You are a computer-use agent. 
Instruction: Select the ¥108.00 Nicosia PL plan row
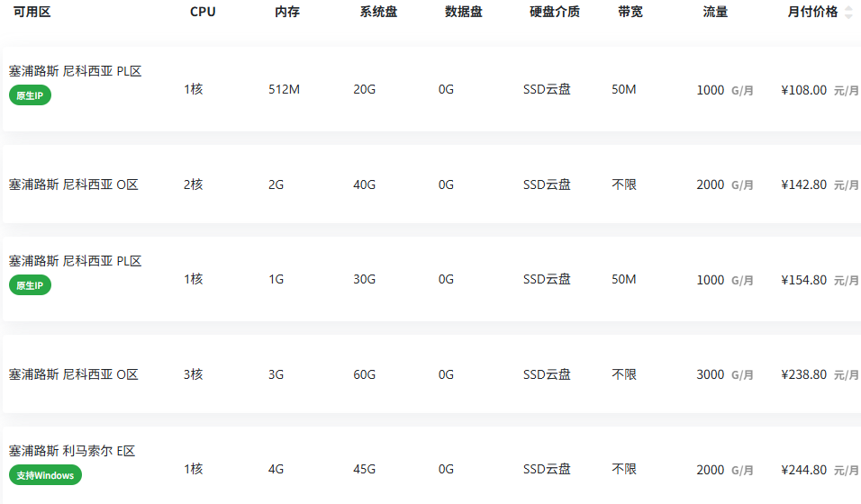431,89
